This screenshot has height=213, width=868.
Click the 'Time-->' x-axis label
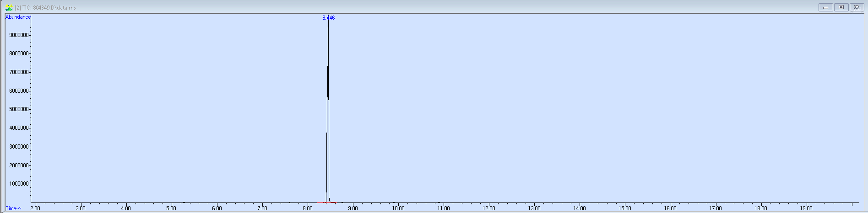tap(13, 208)
